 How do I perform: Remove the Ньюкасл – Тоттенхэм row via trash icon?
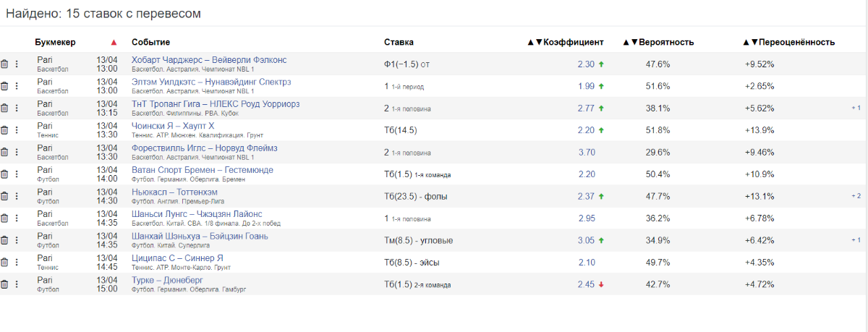point(4,196)
